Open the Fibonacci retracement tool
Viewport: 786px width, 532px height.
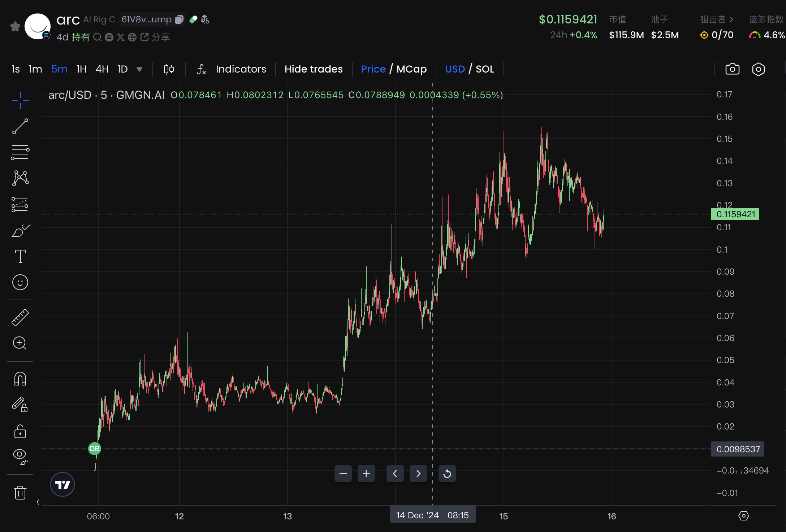click(20, 152)
